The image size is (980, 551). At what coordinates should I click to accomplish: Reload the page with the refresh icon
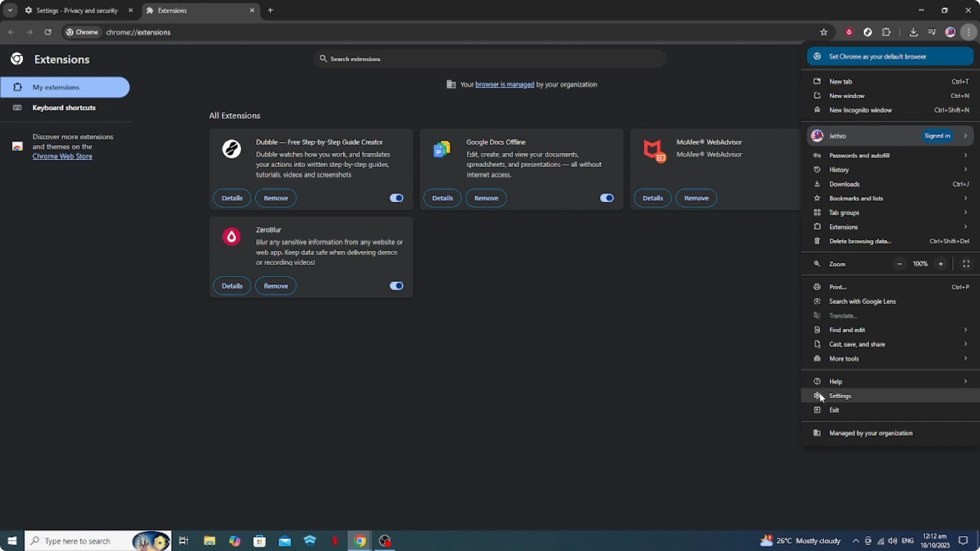pyautogui.click(x=48, y=32)
